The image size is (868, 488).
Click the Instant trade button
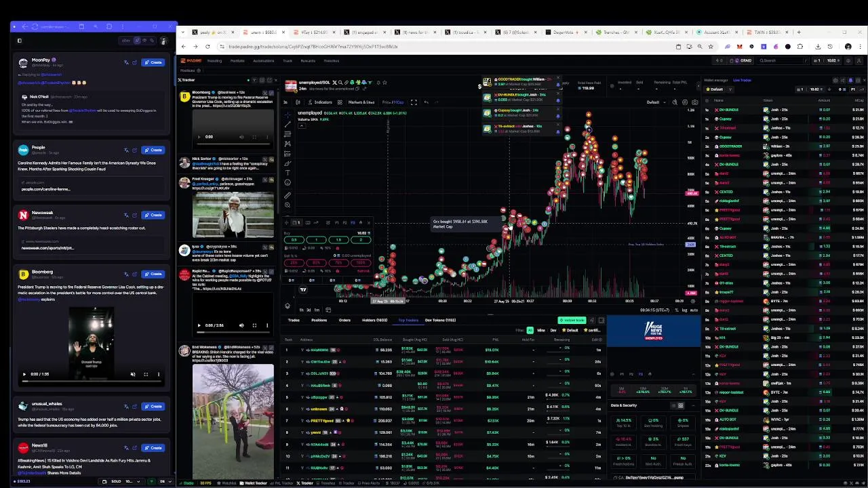pyautogui.click(x=572, y=320)
